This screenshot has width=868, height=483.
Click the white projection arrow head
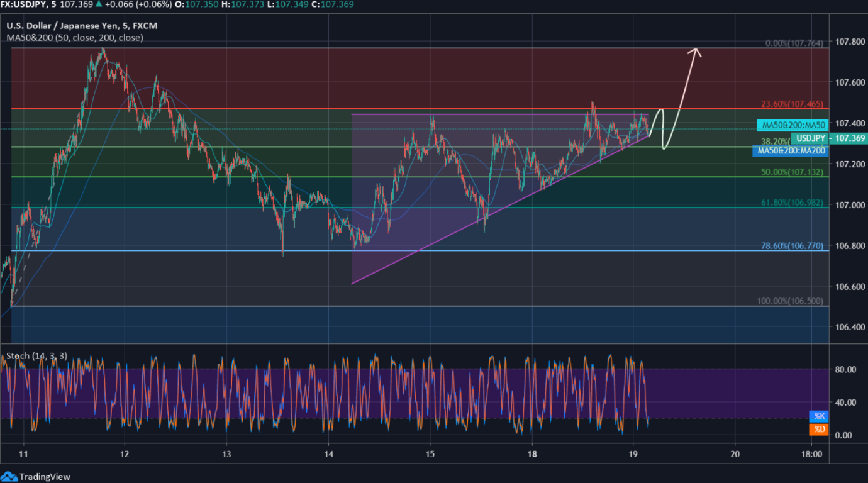[695, 52]
